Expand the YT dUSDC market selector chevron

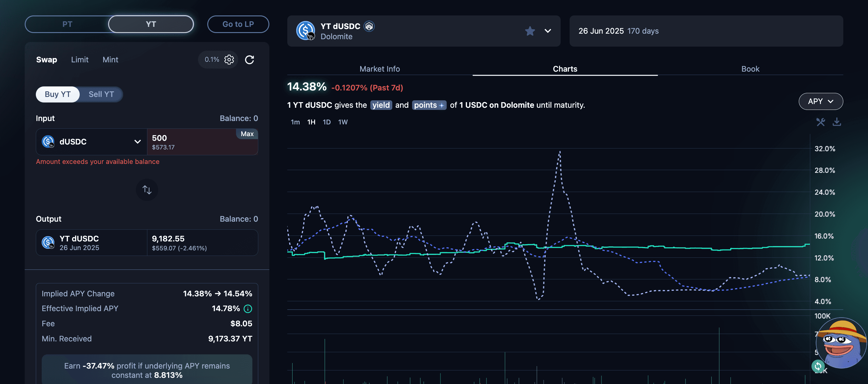(548, 31)
